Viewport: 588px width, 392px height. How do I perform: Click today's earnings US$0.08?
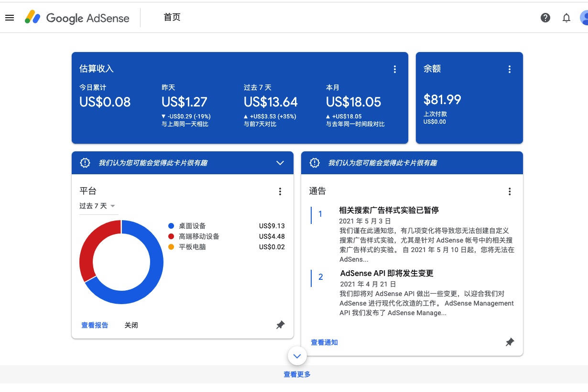click(x=105, y=102)
